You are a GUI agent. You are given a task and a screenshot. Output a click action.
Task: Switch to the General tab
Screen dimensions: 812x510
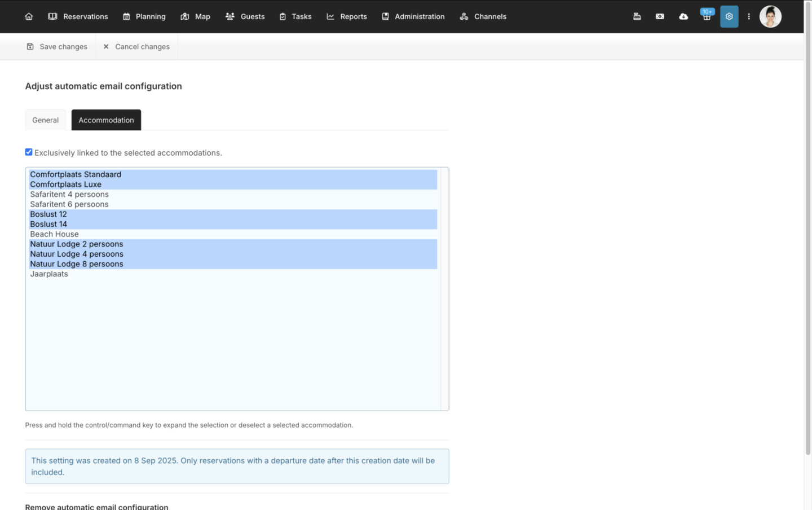(x=45, y=120)
